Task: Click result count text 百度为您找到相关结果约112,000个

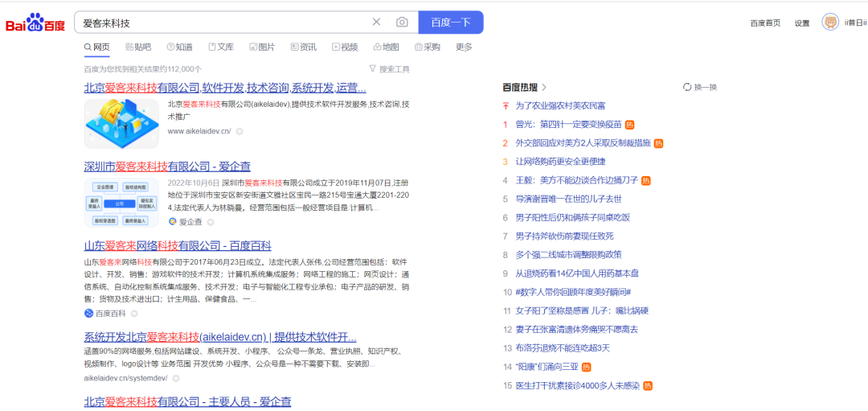Action: pos(143,69)
